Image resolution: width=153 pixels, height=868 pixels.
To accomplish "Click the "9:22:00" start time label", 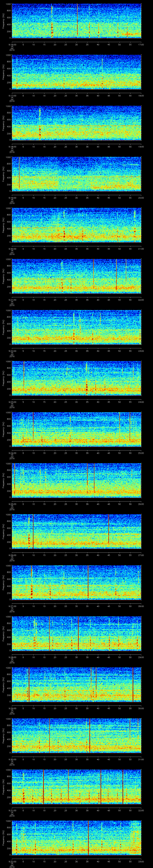I will (x=12, y=351).
